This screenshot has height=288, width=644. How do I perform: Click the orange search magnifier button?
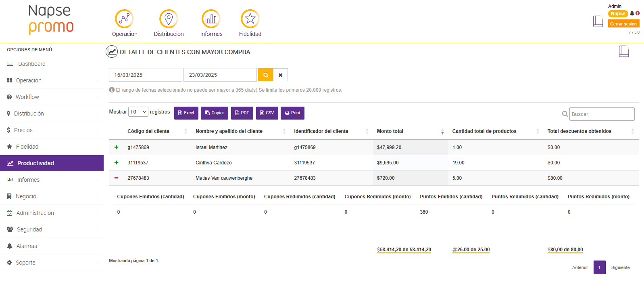pos(266,75)
